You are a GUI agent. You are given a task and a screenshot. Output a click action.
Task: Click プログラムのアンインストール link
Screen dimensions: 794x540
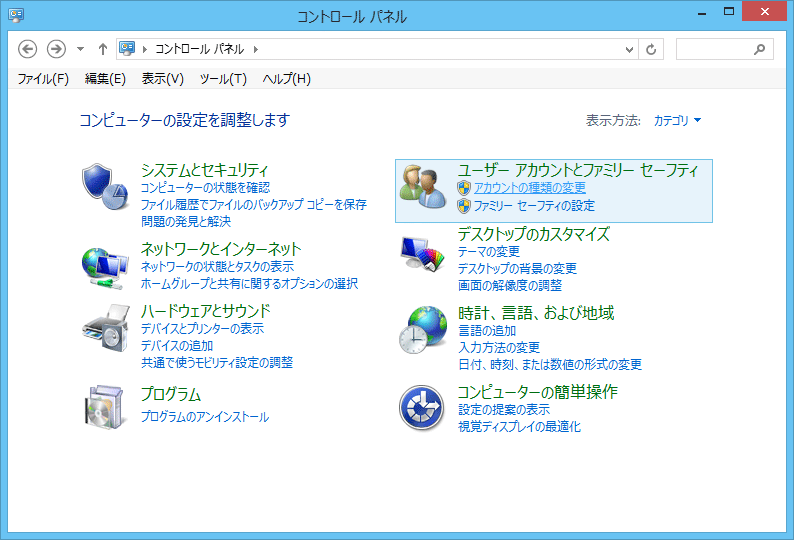(x=205, y=417)
